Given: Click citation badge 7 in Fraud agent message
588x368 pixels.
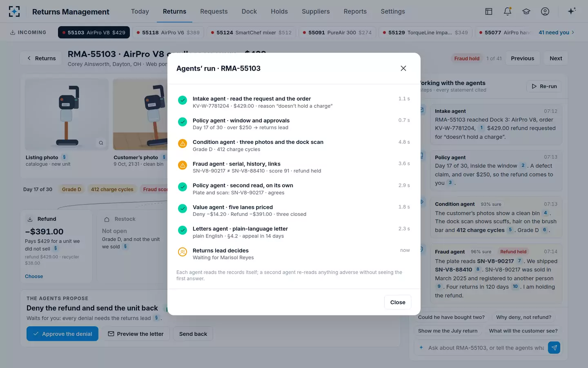Looking at the screenshot, I should (519, 261).
